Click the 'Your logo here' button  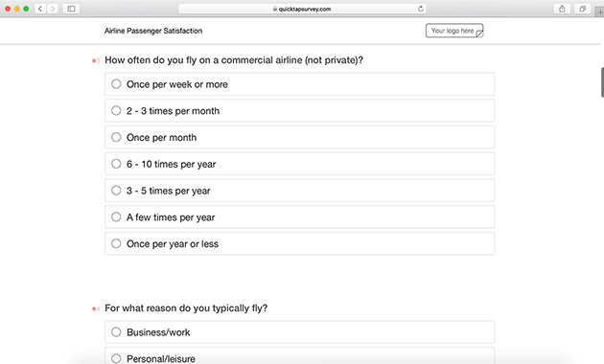point(454,31)
